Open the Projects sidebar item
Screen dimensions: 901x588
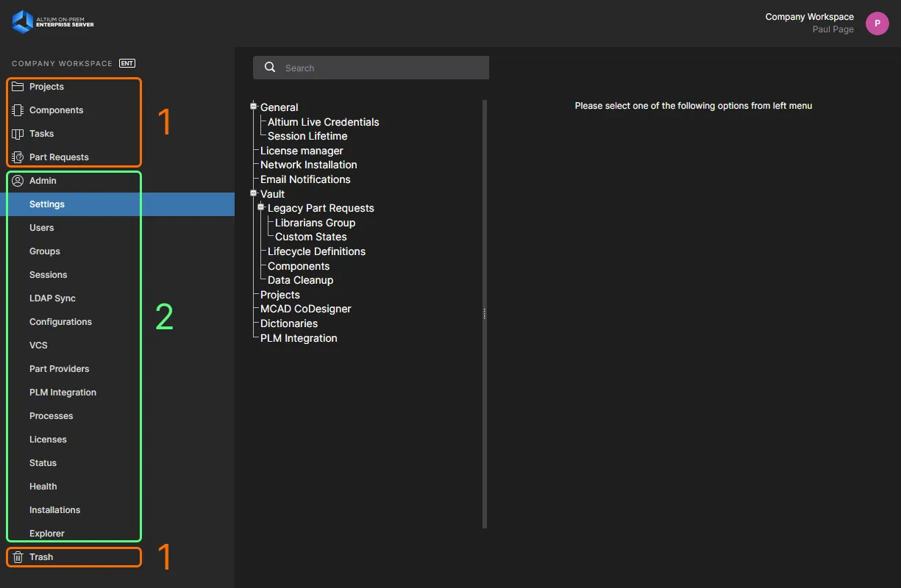pyautogui.click(x=118, y=87)
